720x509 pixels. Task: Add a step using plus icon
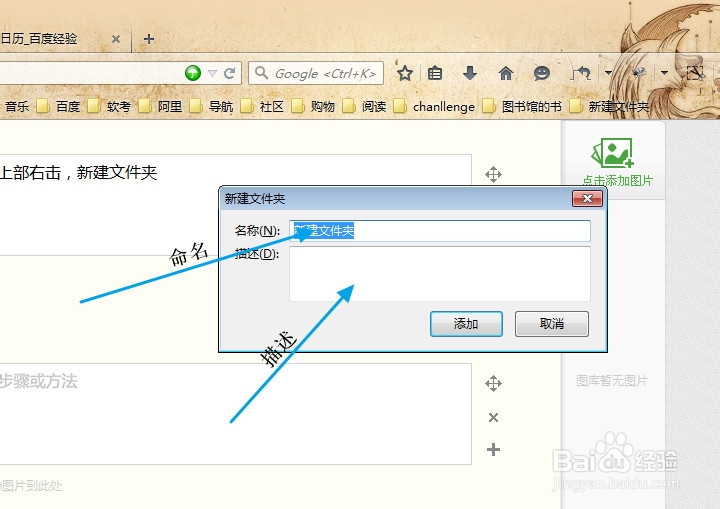click(x=493, y=449)
